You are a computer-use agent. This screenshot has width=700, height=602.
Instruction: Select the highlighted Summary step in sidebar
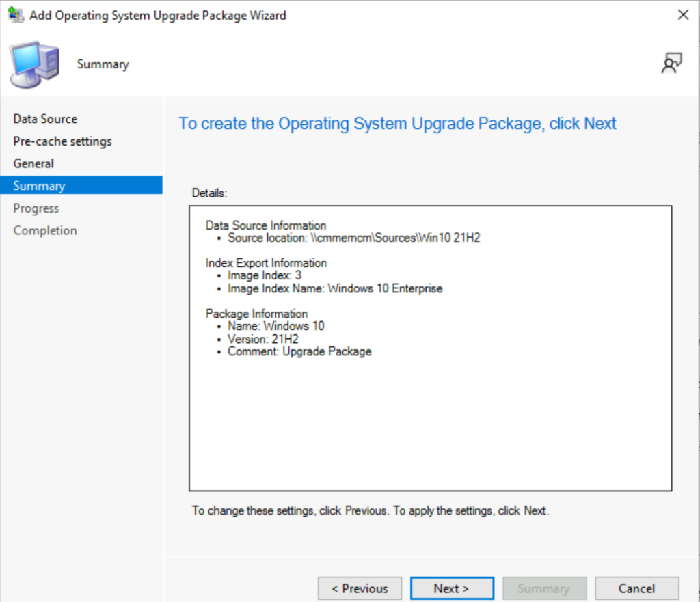click(x=39, y=186)
